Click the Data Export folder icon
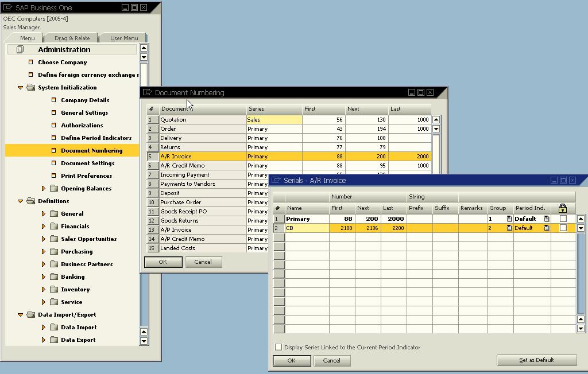The image size is (588, 374). point(54,340)
